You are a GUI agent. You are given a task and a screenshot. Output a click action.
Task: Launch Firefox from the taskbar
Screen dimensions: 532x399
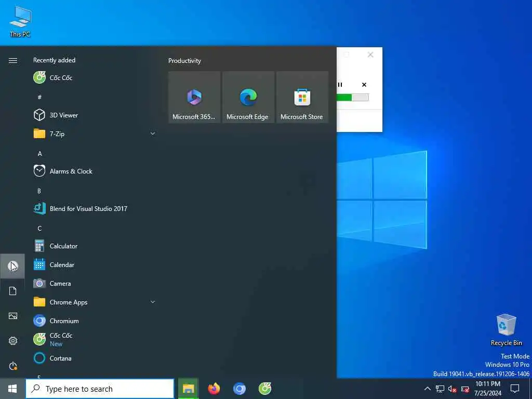214,389
